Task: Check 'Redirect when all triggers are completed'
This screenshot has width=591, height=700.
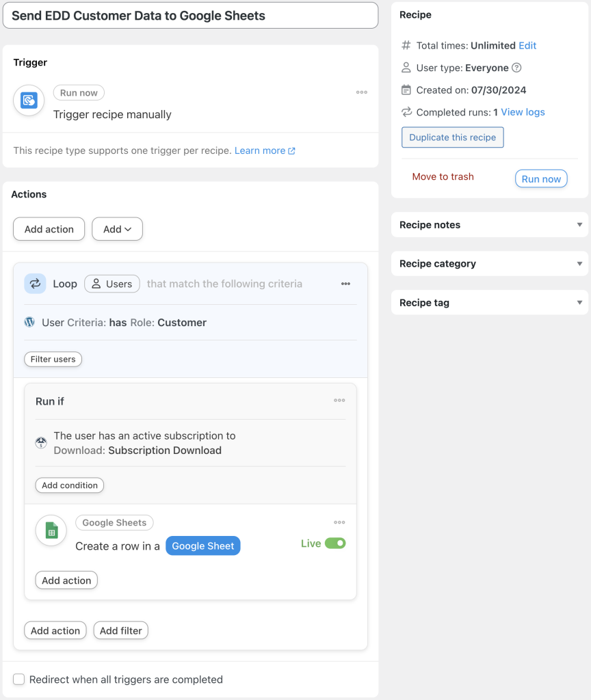Action: [18, 679]
